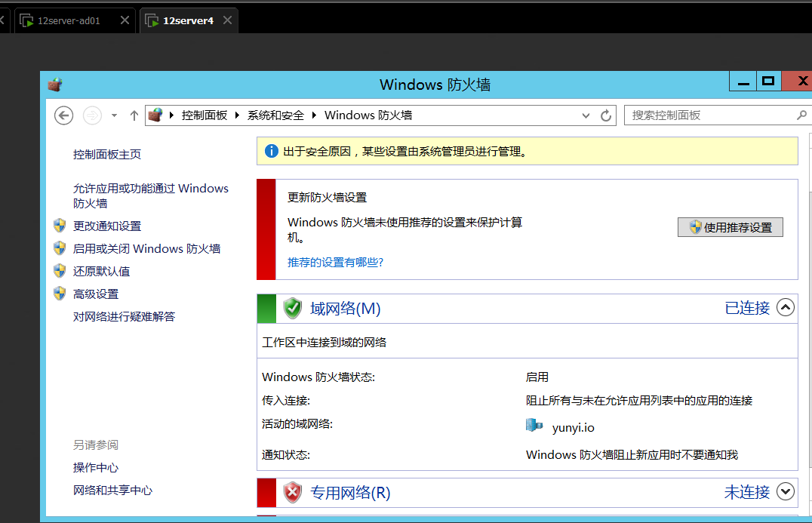812x523 pixels.
Task: Open the 推荐的设置有哪些? link
Action: tap(336, 262)
